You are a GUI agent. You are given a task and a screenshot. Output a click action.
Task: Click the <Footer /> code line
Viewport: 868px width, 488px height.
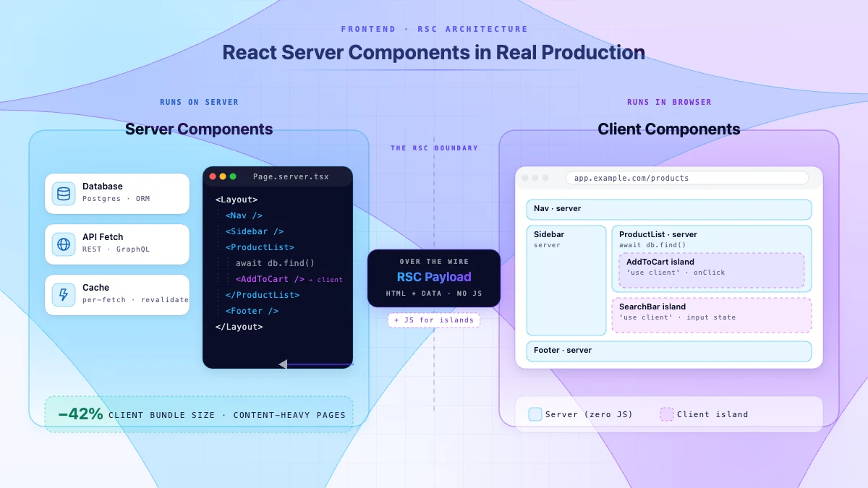pyautogui.click(x=252, y=311)
